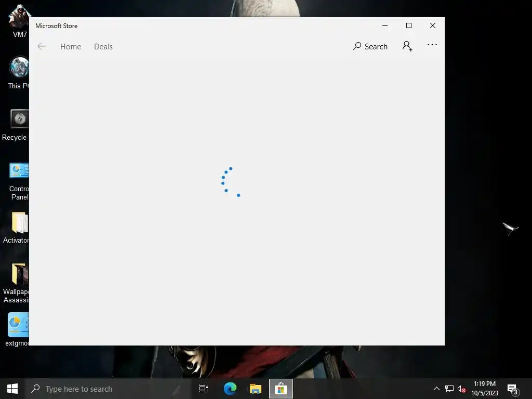This screenshot has height=399, width=532.
Task: Click the Microsoft Store title text
Action: tap(56, 26)
